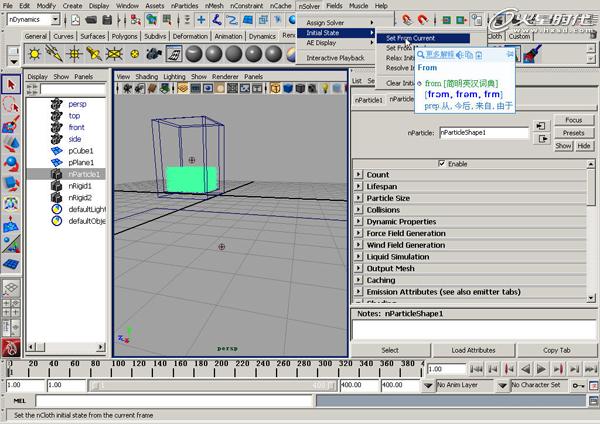This screenshot has height=424, width=600.
Task: Expand the Particle Size section
Action: click(x=358, y=198)
